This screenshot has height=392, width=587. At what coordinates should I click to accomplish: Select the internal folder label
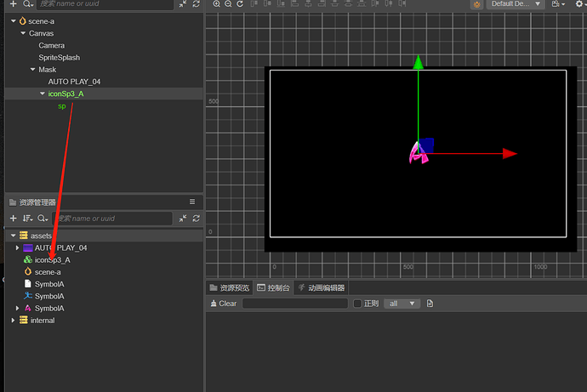43,321
